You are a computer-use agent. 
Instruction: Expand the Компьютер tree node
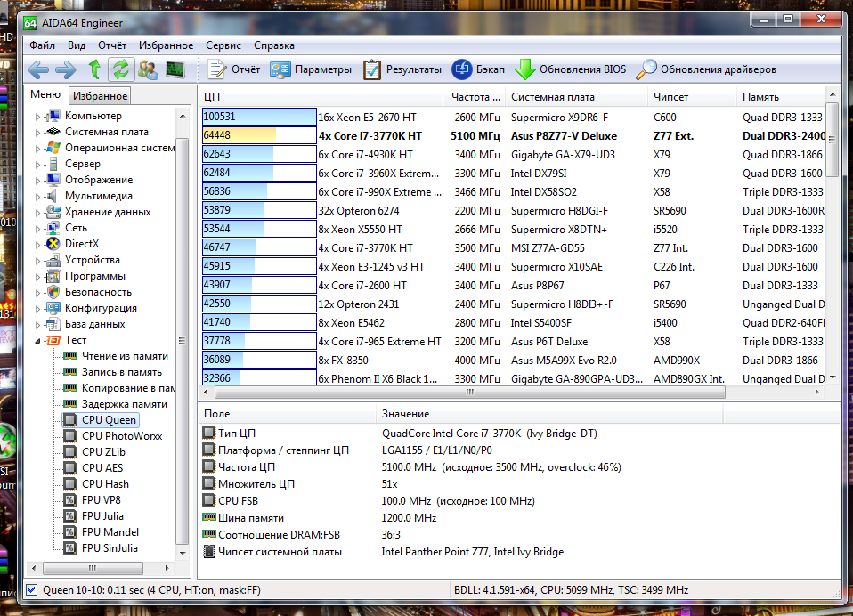click(x=37, y=117)
